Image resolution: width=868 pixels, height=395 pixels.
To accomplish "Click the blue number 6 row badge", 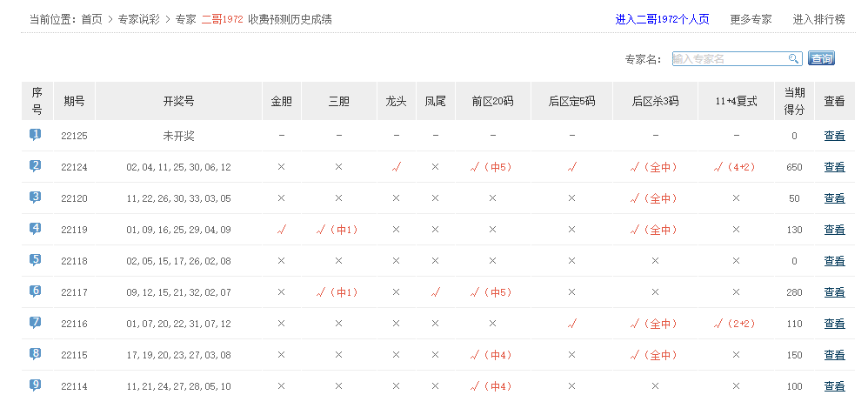I will click(x=36, y=291).
